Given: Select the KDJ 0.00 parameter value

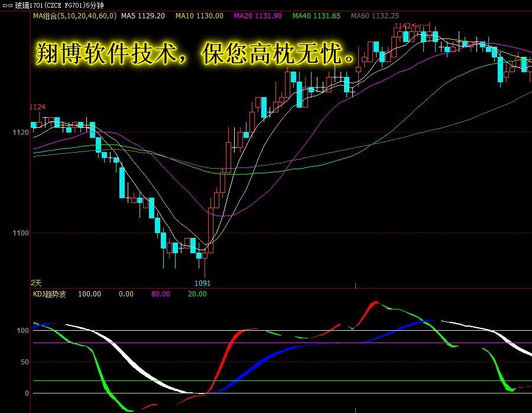Looking at the screenshot, I should (126, 294).
